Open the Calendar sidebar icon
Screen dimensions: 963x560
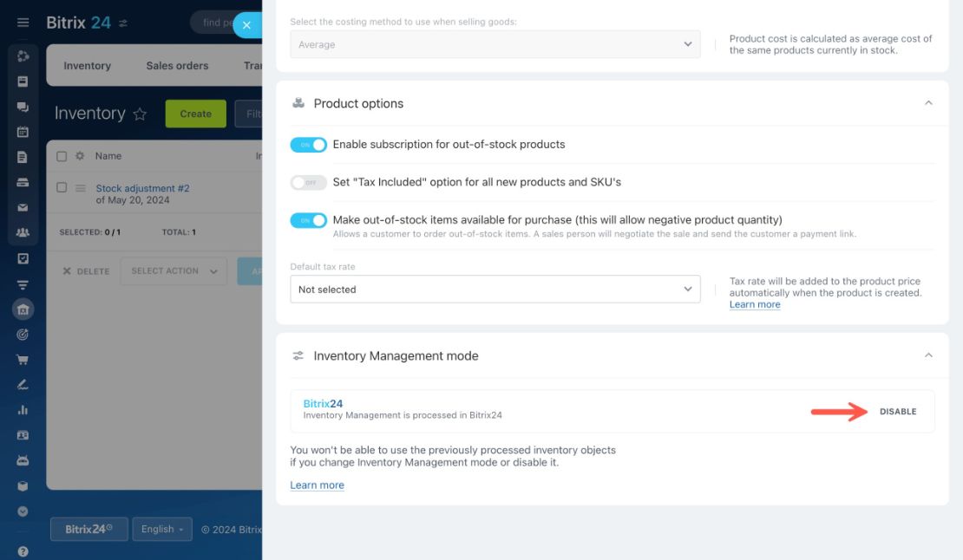(23, 132)
